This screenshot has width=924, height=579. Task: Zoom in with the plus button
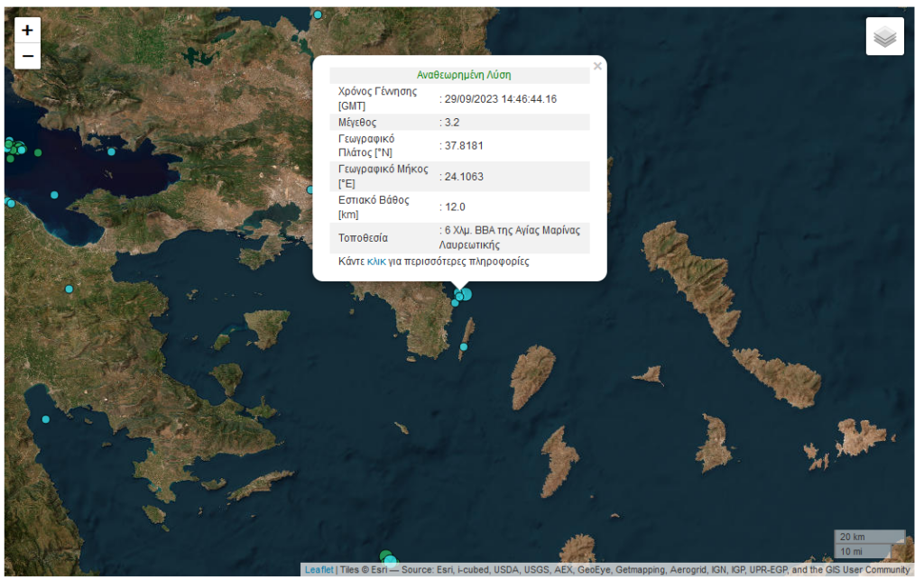(27, 30)
